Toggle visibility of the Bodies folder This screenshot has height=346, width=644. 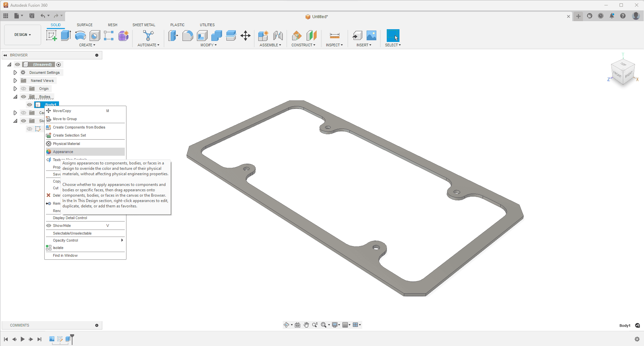coord(23,97)
